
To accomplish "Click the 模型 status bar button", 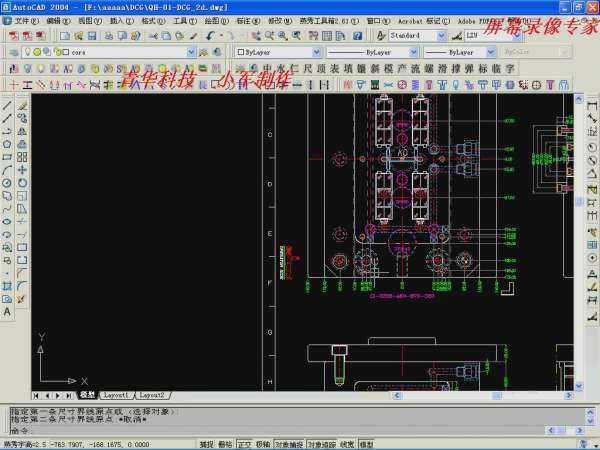I will point(367,444).
